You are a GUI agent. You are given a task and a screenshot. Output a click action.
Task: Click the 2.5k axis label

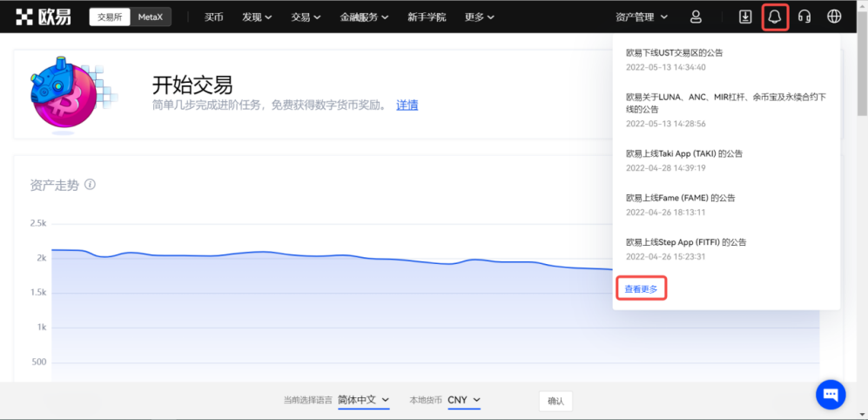tap(38, 223)
